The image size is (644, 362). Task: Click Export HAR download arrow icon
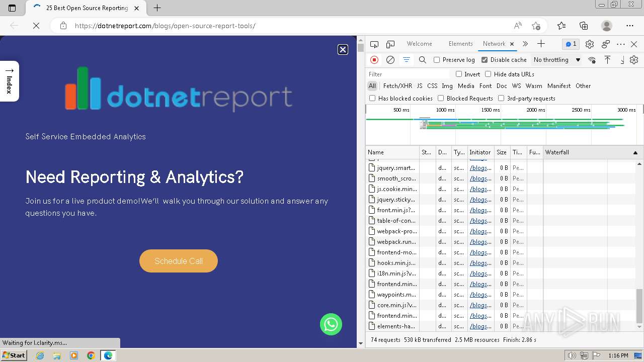tap(622, 60)
